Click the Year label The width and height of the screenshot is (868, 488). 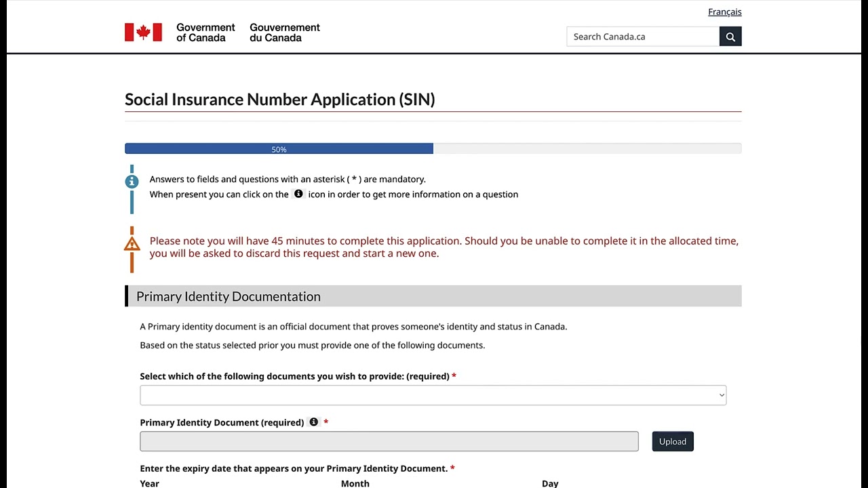pos(149,483)
